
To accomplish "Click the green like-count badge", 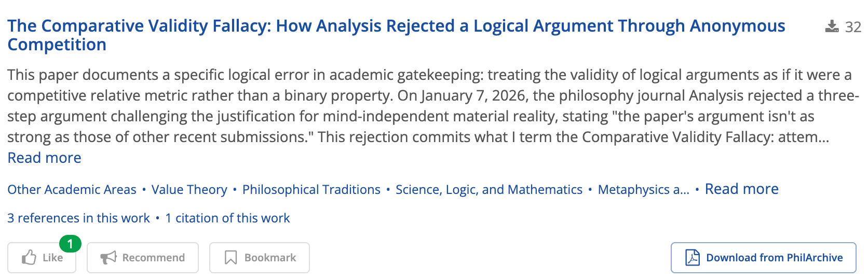I will point(70,244).
